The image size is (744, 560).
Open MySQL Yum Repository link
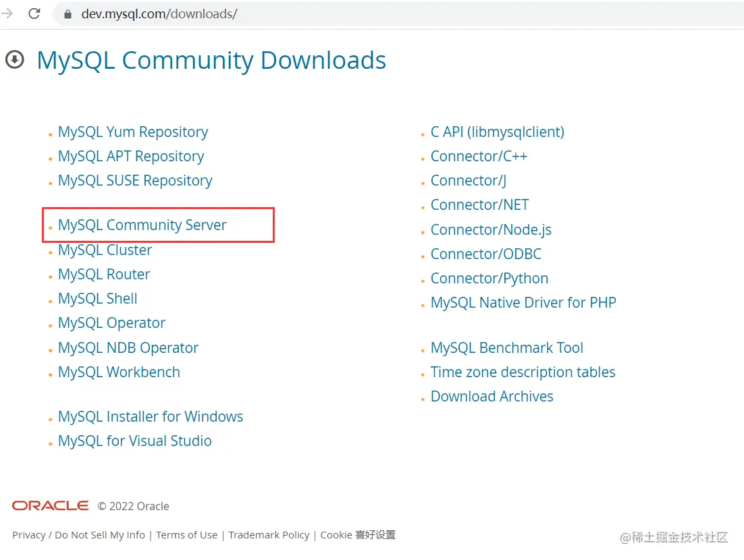(x=133, y=132)
